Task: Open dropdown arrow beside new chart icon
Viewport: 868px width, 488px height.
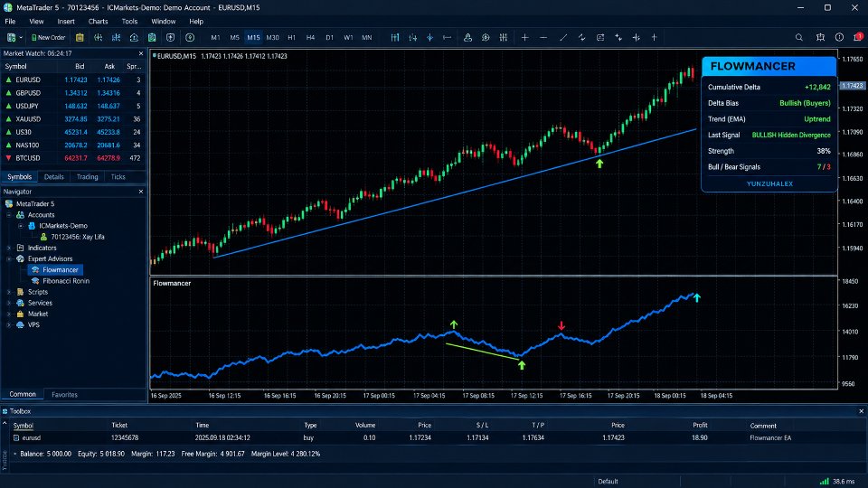Action: pos(21,38)
